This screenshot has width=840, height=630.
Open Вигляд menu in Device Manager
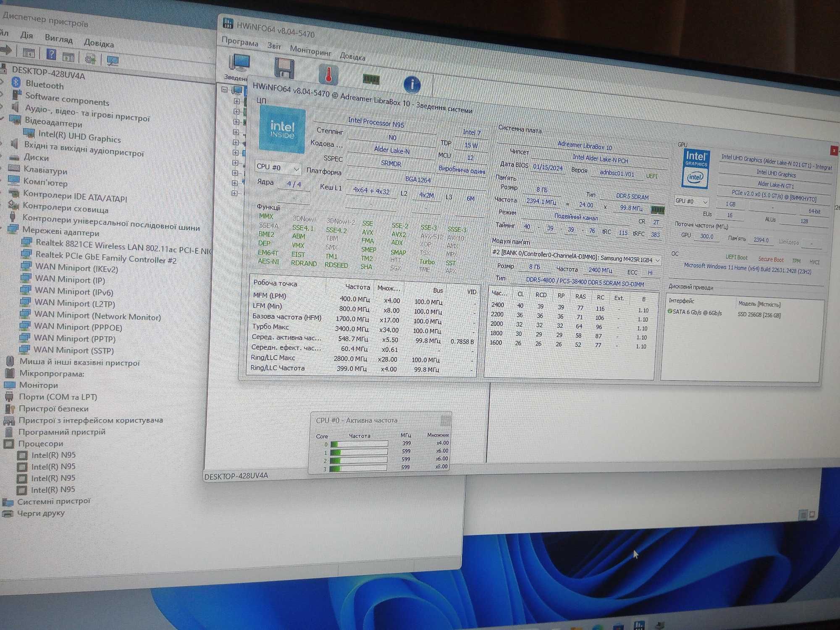point(59,39)
